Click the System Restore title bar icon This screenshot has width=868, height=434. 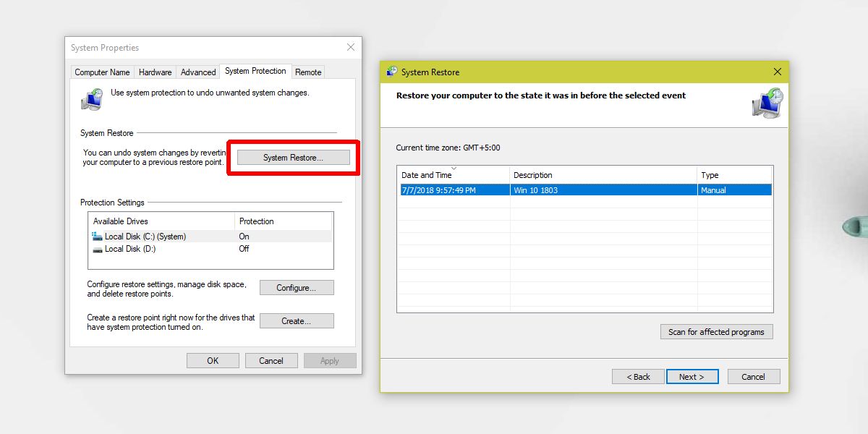(x=392, y=72)
